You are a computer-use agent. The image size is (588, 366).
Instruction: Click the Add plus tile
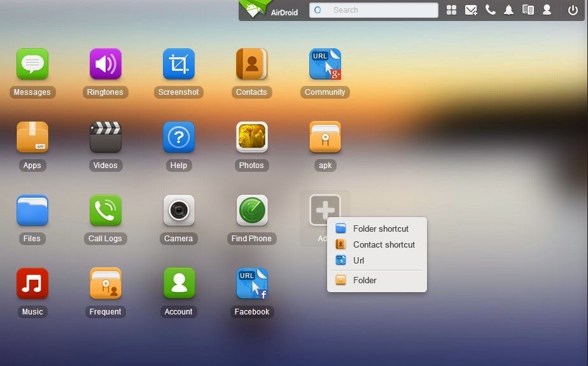pyautogui.click(x=325, y=209)
